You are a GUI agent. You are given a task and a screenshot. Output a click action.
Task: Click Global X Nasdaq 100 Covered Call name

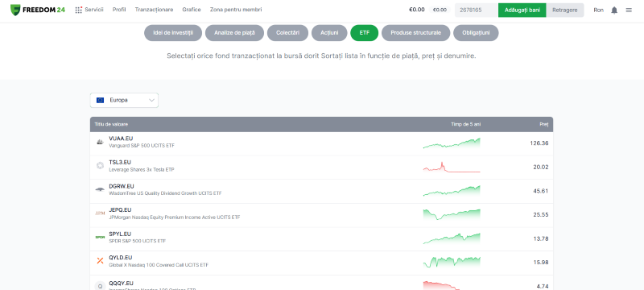pyautogui.click(x=159, y=265)
